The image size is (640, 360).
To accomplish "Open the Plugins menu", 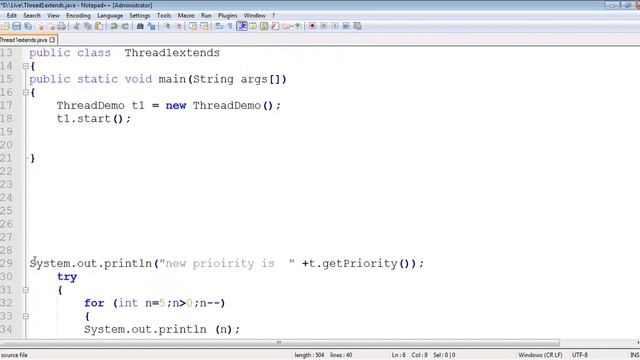I will 227,16.
